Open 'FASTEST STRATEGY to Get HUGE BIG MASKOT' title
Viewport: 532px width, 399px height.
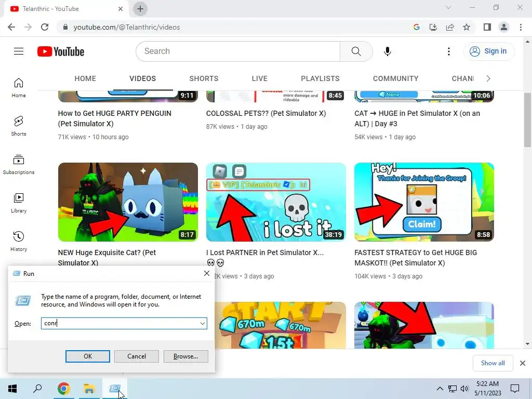pyautogui.click(x=416, y=258)
